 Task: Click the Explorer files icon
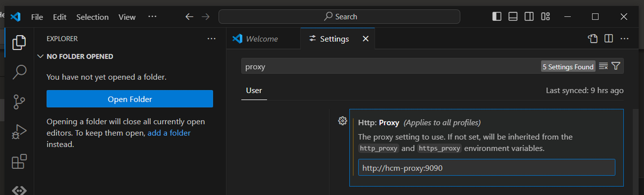pos(19,42)
